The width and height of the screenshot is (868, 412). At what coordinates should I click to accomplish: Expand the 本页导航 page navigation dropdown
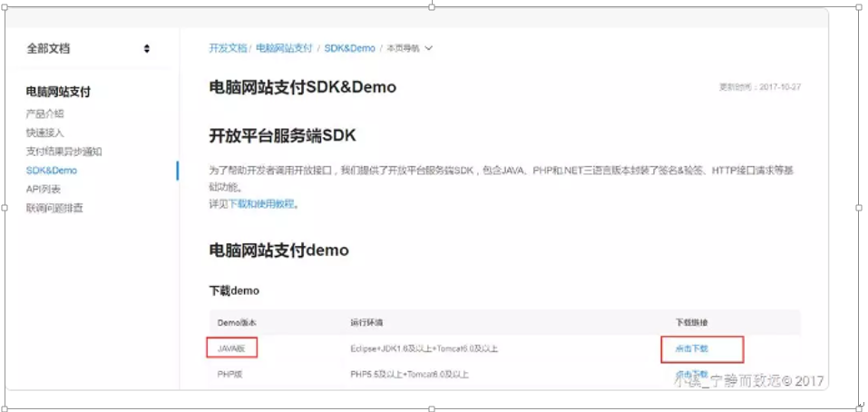[409, 48]
